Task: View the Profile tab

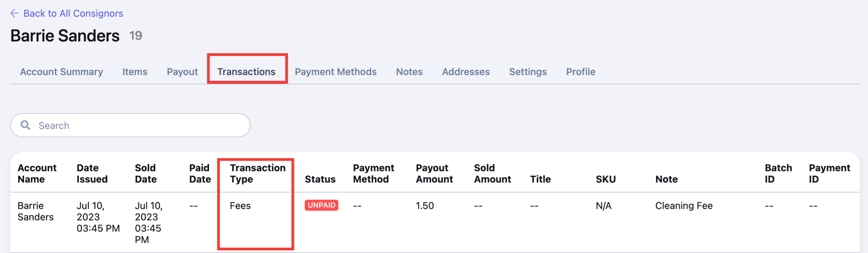Action: pos(580,72)
